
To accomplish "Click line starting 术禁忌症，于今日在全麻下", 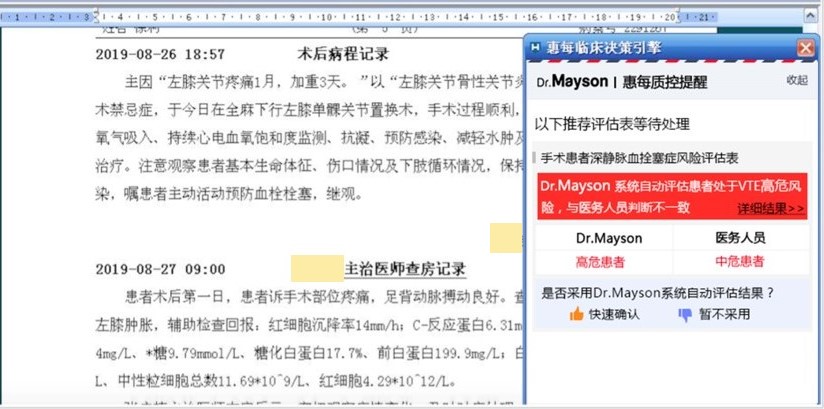I will click(309, 110).
